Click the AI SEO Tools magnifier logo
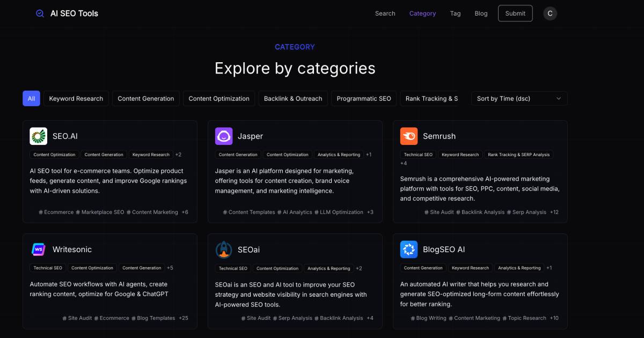This screenshot has height=338, width=644. coord(39,13)
